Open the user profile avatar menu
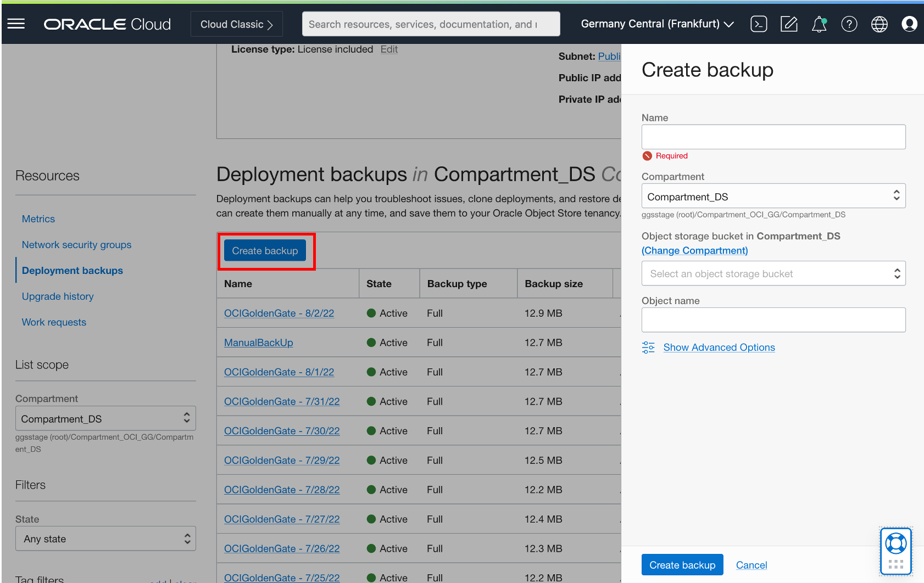924x583 pixels. [x=909, y=24]
